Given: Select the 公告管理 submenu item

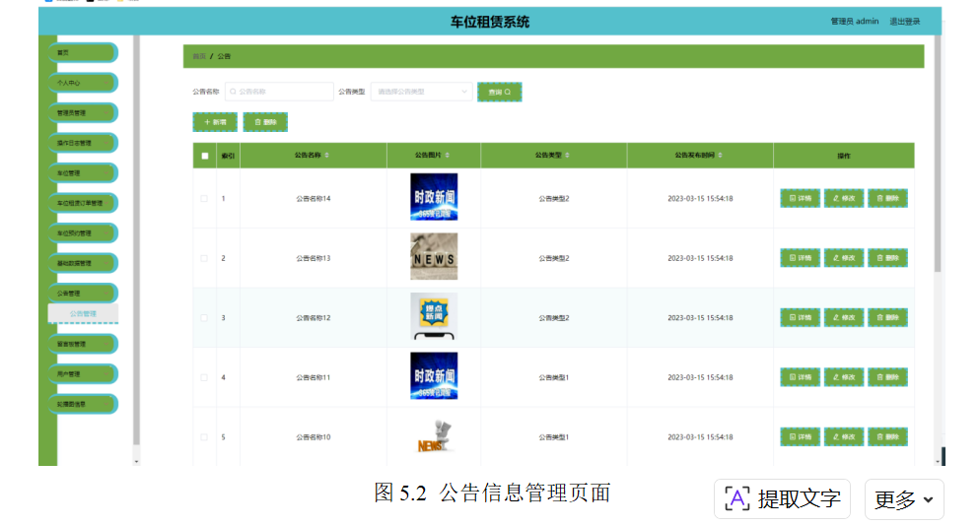Looking at the screenshot, I should [83, 313].
